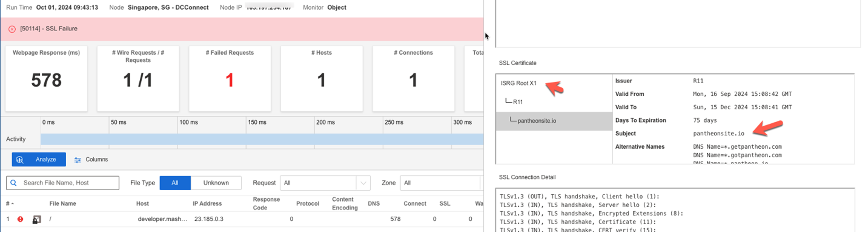Click the search magnifier icon

pyautogui.click(x=14, y=183)
